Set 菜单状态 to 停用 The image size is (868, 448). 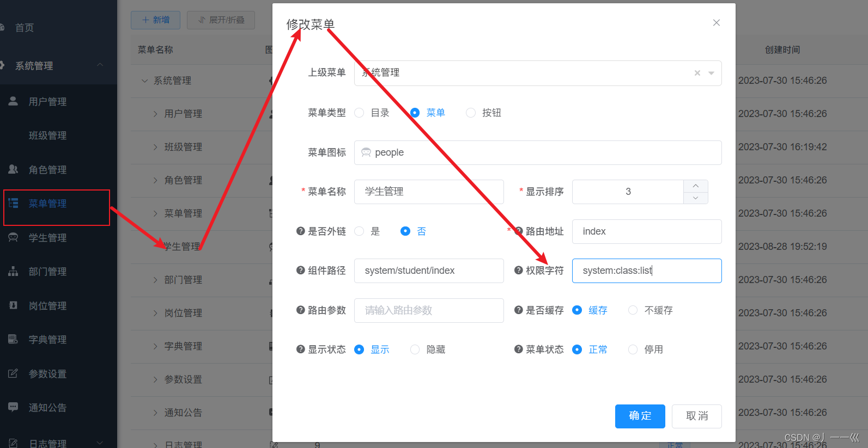click(x=646, y=349)
